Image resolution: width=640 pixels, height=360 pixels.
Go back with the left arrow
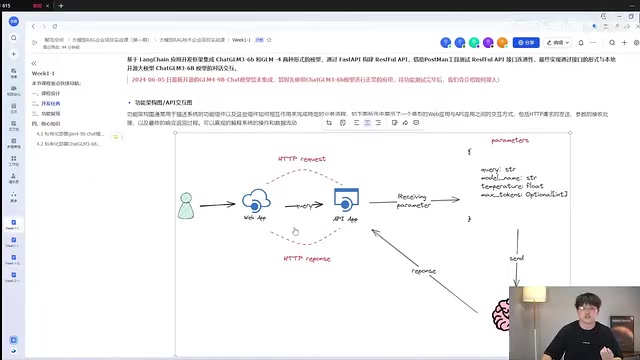(33, 27)
